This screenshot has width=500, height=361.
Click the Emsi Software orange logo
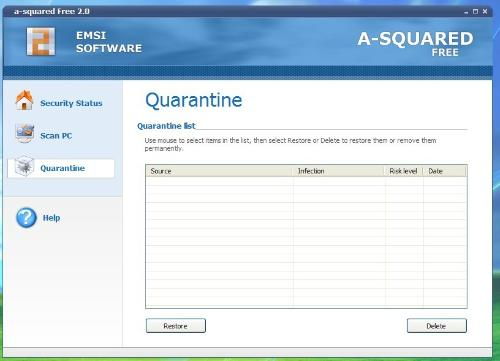(x=41, y=42)
